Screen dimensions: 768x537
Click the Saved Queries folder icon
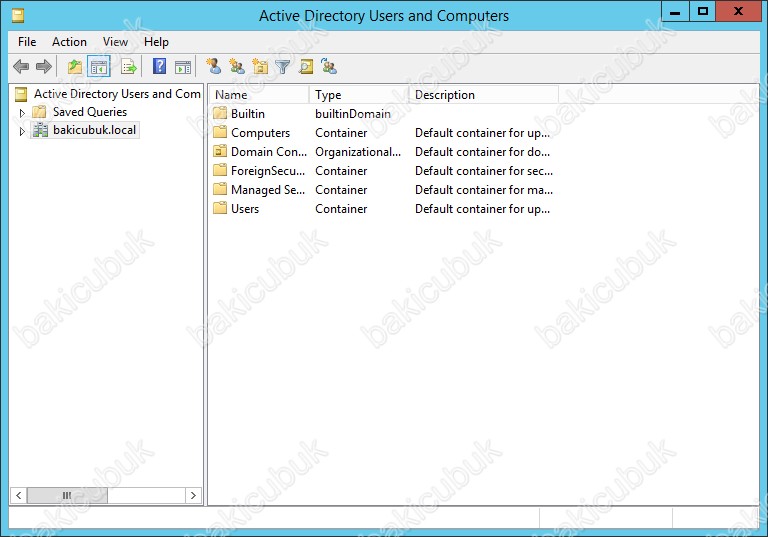coord(39,112)
